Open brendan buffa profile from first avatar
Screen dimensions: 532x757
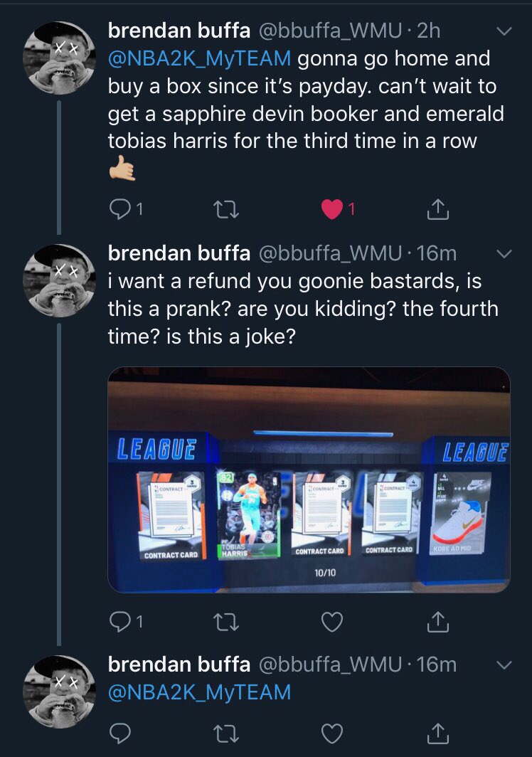pos(59,58)
